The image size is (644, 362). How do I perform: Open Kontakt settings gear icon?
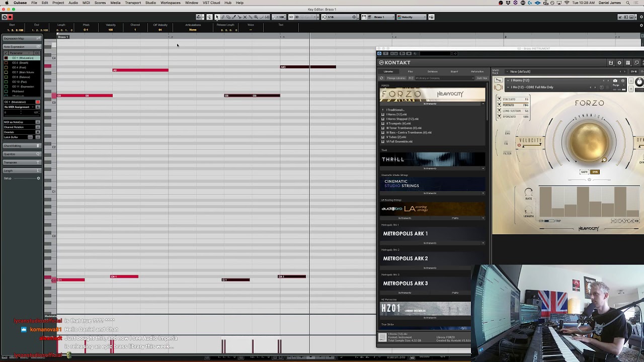(x=619, y=63)
